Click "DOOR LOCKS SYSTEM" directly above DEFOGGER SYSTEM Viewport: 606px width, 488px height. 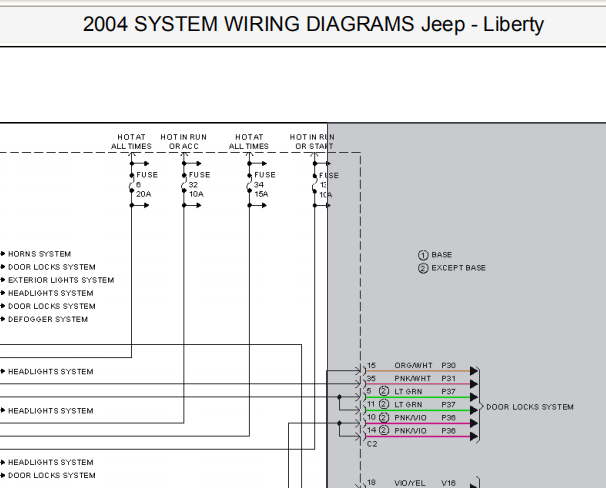pyautogui.click(x=52, y=306)
